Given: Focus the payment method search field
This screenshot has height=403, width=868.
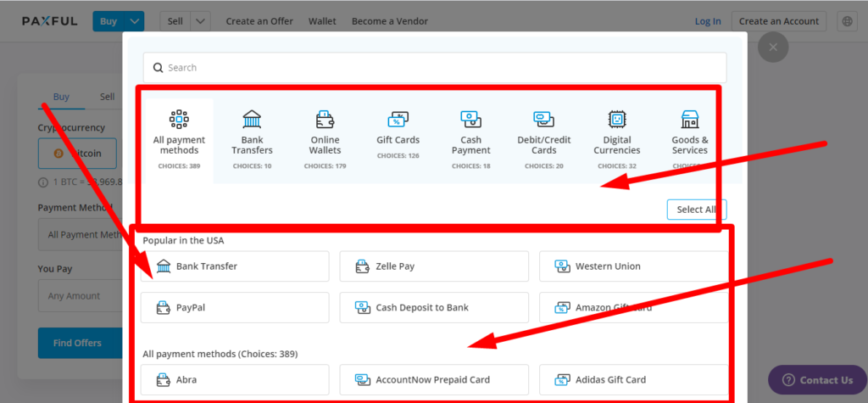Looking at the screenshot, I should tap(434, 68).
